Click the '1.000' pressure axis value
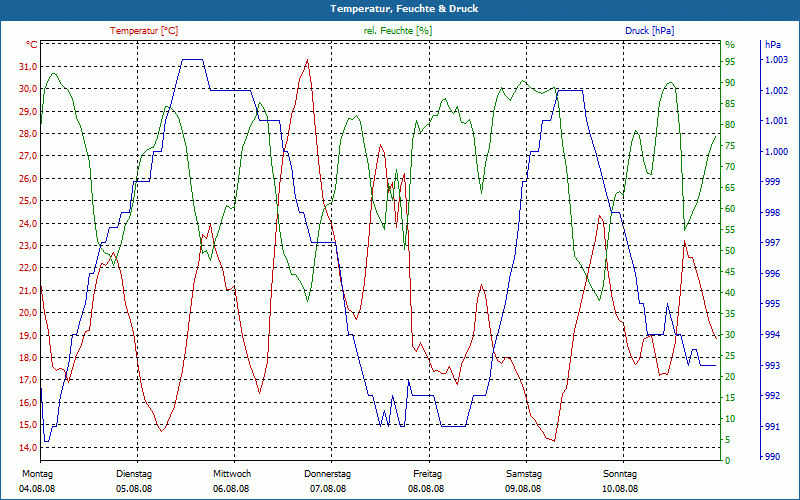800x500 pixels. click(777, 152)
